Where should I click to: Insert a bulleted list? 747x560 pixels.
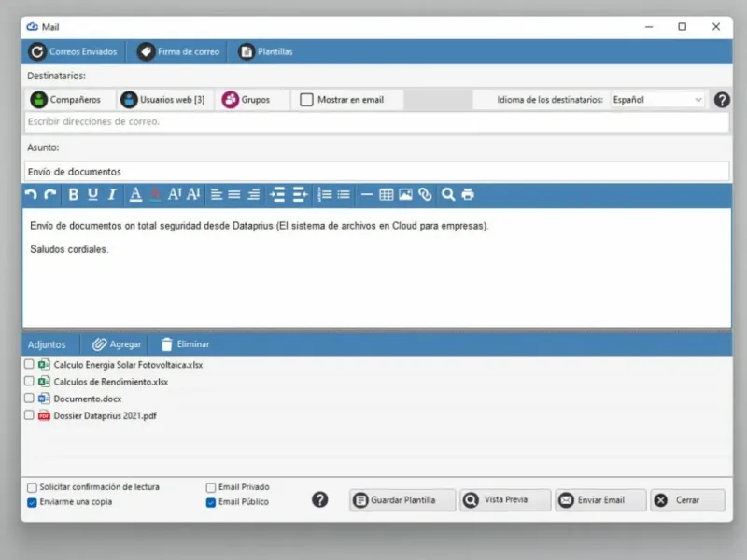tap(344, 194)
